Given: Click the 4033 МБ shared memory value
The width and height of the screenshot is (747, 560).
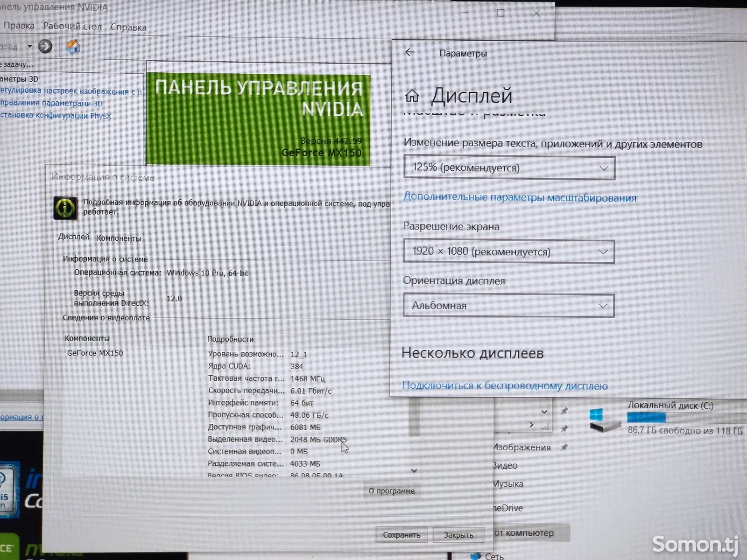Looking at the screenshot, I should point(305,463).
